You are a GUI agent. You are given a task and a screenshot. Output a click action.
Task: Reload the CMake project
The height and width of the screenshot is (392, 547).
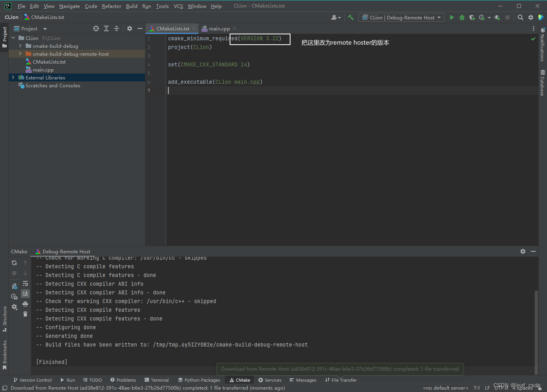(x=14, y=262)
